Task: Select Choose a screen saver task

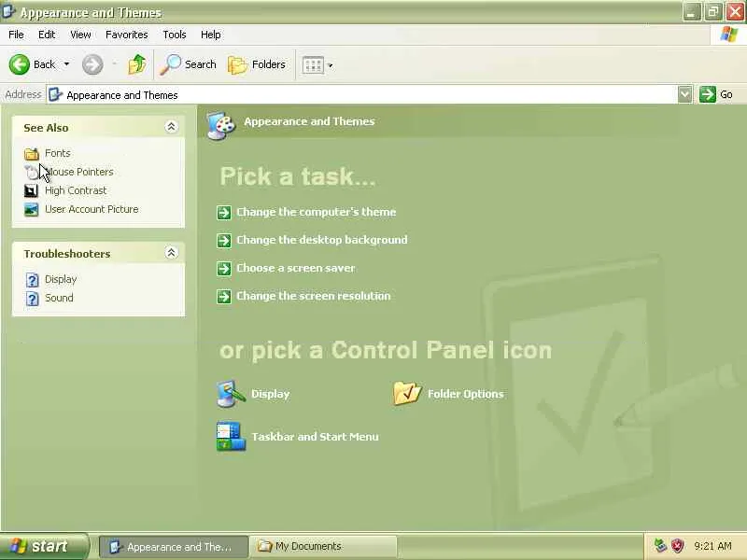Action: pyautogui.click(x=296, y=268)
